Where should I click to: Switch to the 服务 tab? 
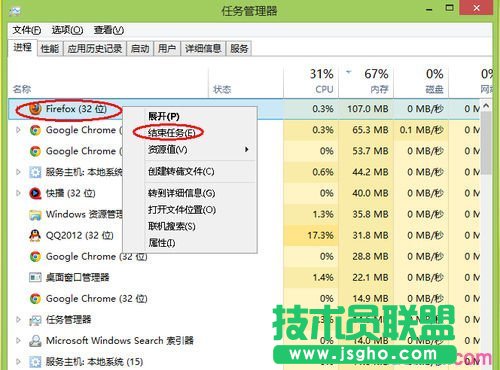click(x=239, y=49)
